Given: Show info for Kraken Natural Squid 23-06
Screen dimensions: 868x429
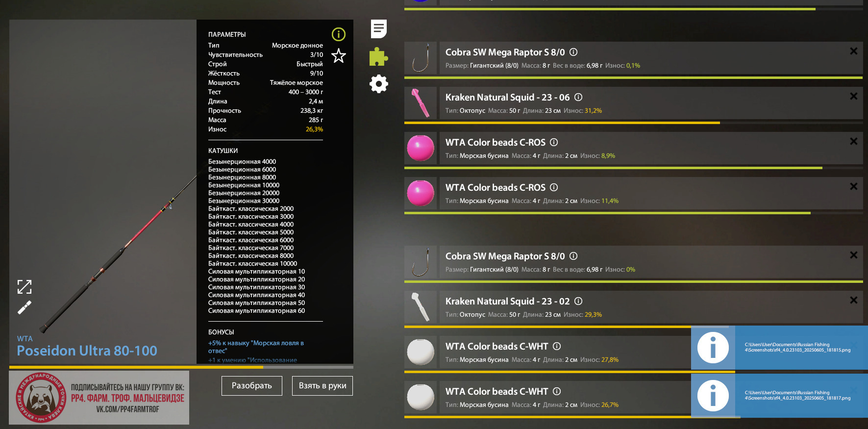Looking at the screenshot, I should (578, 97).
